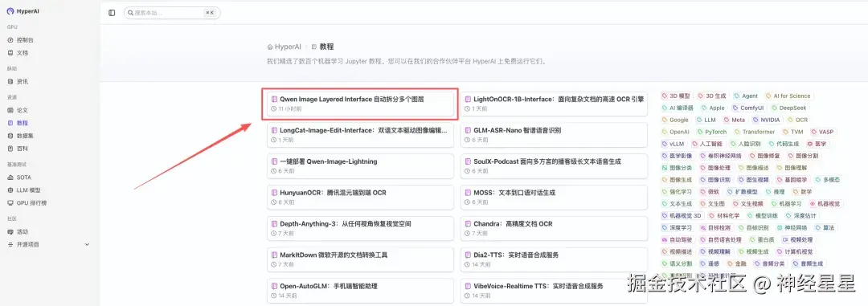The image size is (868, 306).
Task: Open Qwen Image Layered Interface tutorial card
Action: pyautogui.click(x=360, y=104)
